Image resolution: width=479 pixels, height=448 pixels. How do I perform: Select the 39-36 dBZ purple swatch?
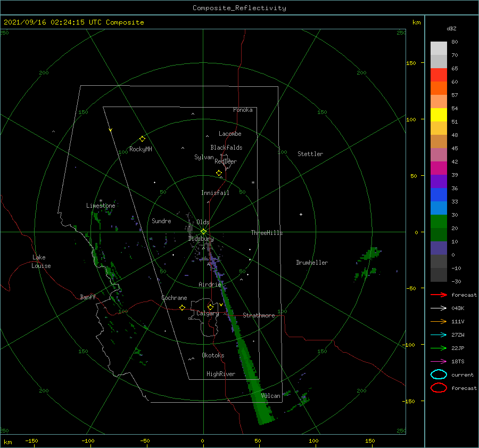(x=439, y=181)
